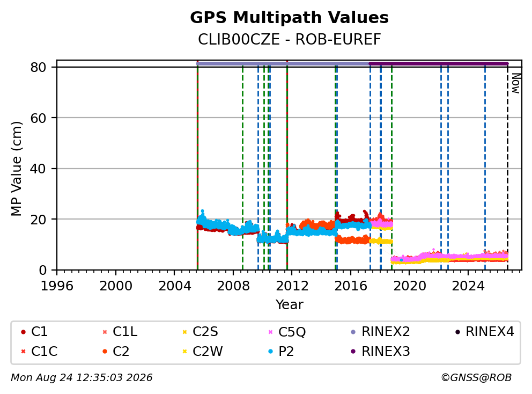Click the dark red C1 cluster near 2016
This screenshot has width=532, height=394.
(x=351, y=218)
